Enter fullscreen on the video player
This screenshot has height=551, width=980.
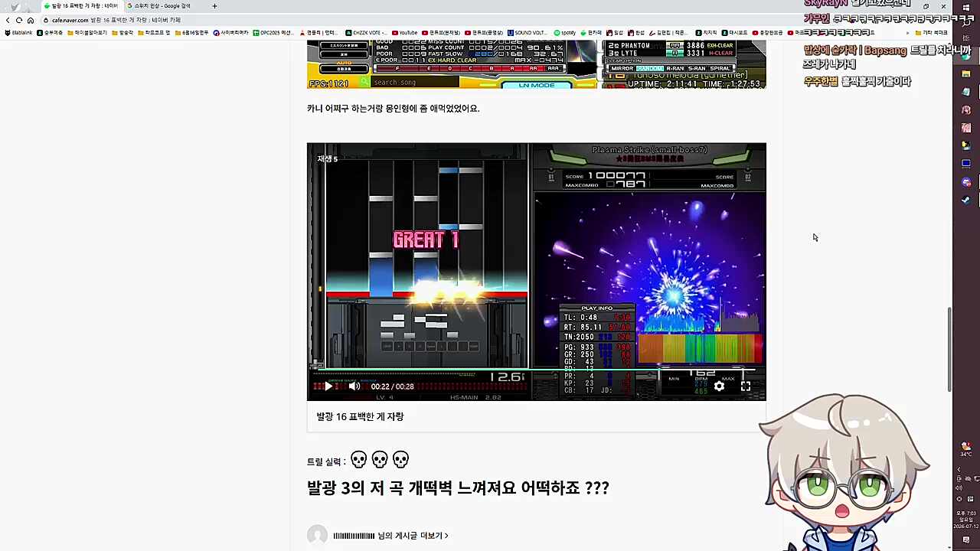(x=746, y=386)
